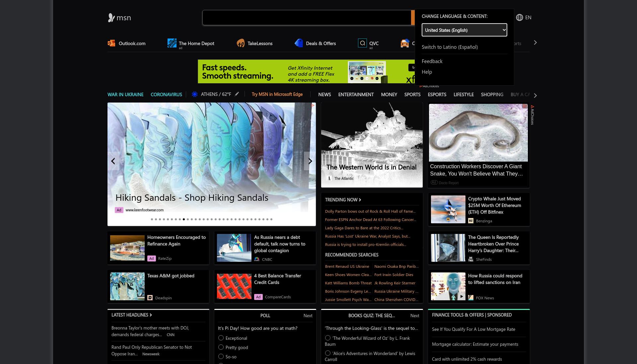Click the Ad badge for keenfootwear.com
This screenshot has height=364, width=637.
pos(119,210)
